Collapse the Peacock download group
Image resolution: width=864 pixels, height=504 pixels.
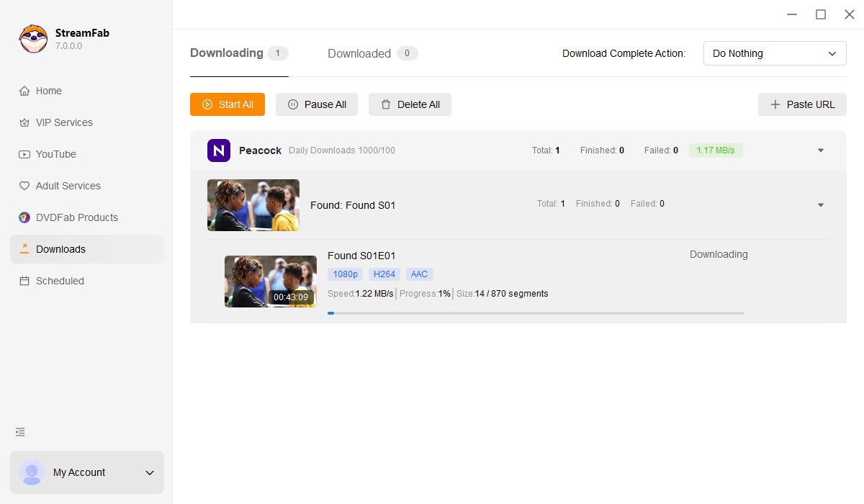(x=821, y=150)
